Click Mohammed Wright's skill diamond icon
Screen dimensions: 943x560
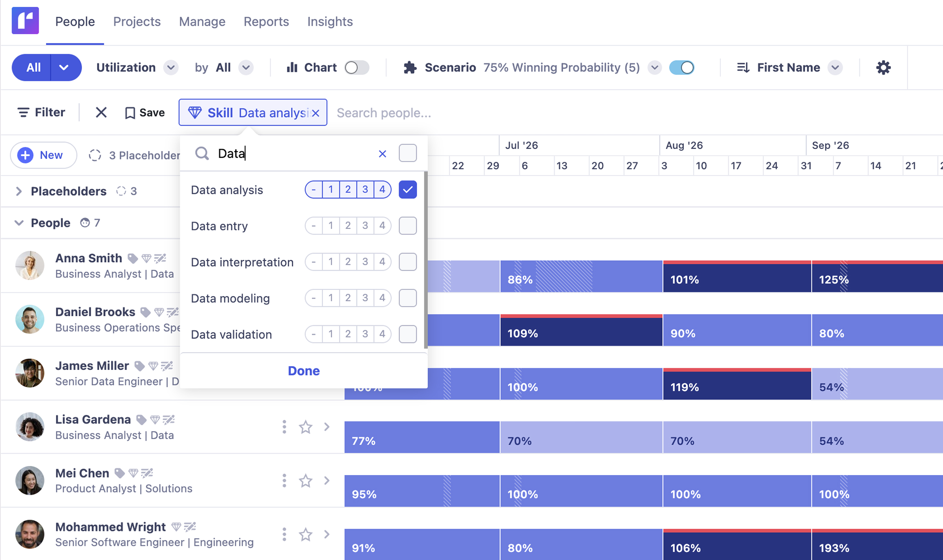176,527
